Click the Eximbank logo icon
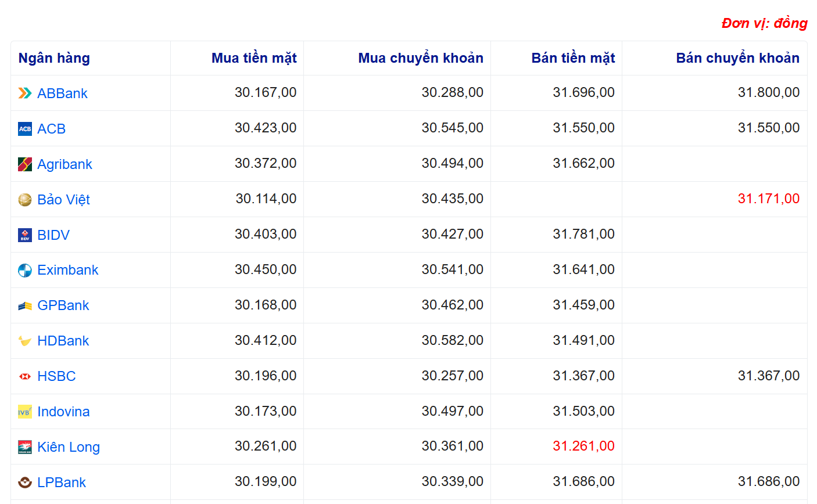The image size is (817, 504). (x=25, y=271)
